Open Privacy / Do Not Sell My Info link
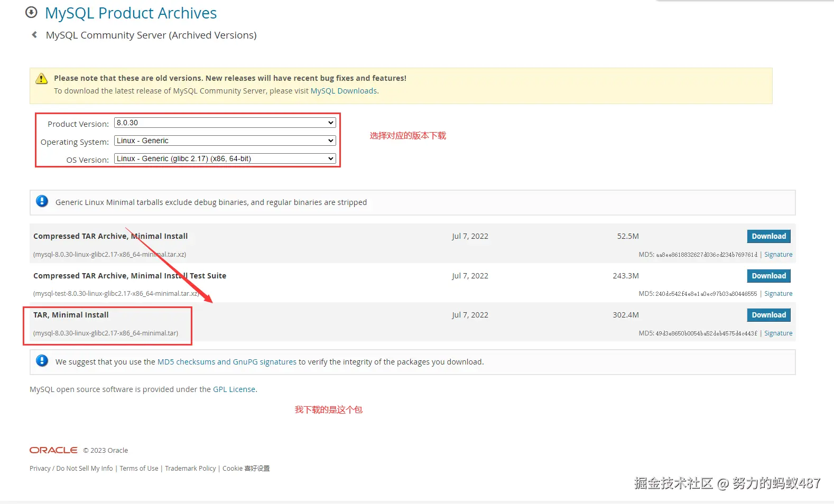 [71, 469]
